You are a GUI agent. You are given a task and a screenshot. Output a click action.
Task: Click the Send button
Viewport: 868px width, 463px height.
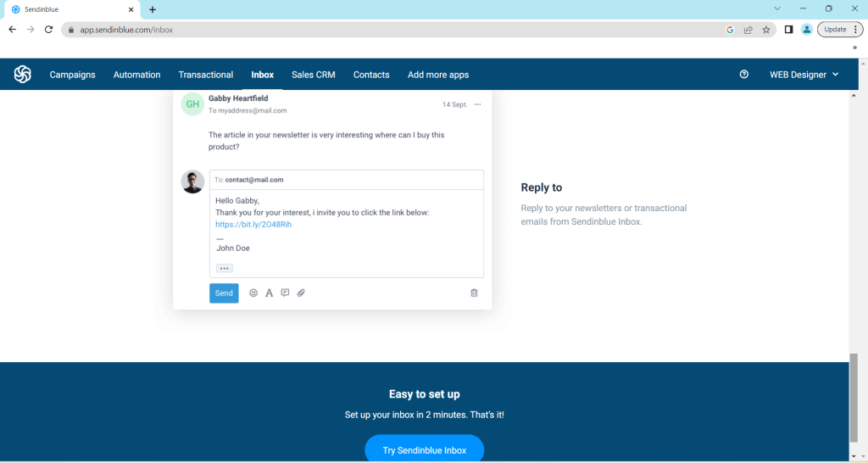[224, 293]
